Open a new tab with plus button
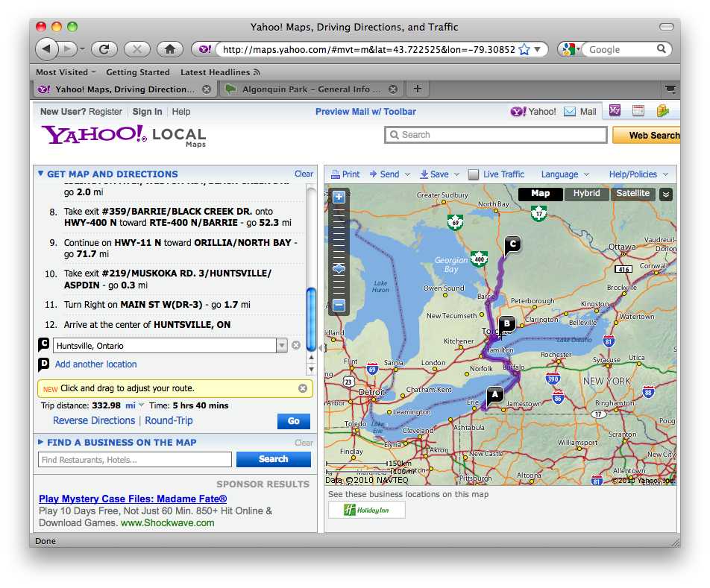The height and width of the screenshot is (588, 710). click(418, 89)
